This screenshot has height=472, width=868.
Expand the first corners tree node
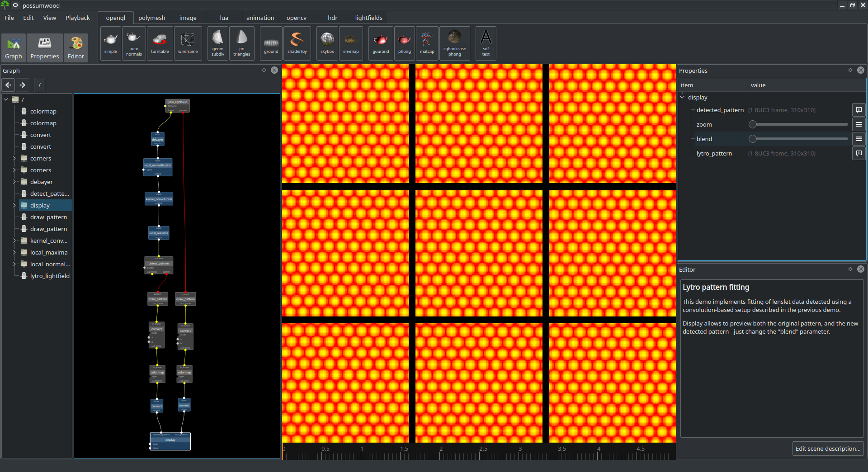(x=14, y=158)
